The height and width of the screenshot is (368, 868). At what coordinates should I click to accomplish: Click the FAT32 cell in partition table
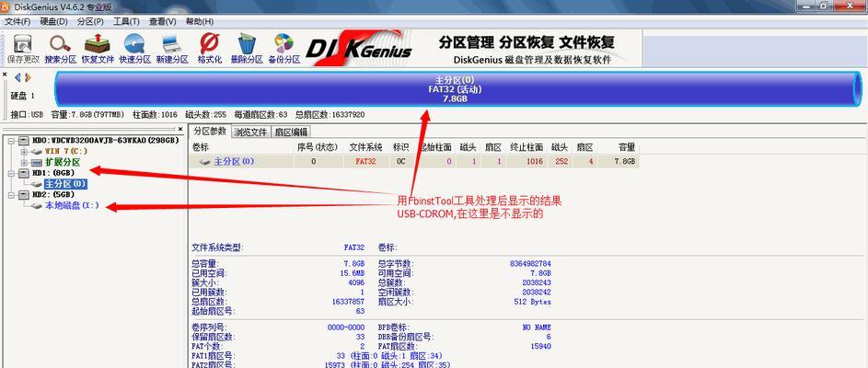pyautogui.click(x=366, y=162)
